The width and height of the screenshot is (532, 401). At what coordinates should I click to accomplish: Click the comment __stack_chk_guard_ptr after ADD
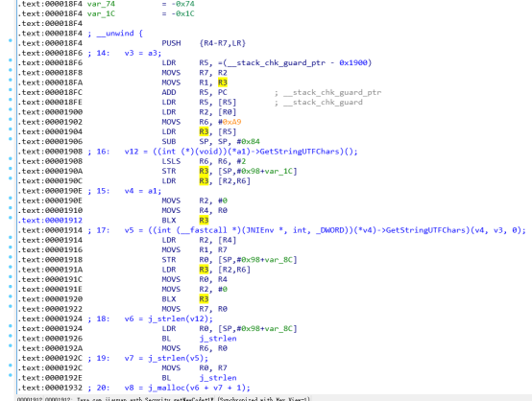pos(328,92)
